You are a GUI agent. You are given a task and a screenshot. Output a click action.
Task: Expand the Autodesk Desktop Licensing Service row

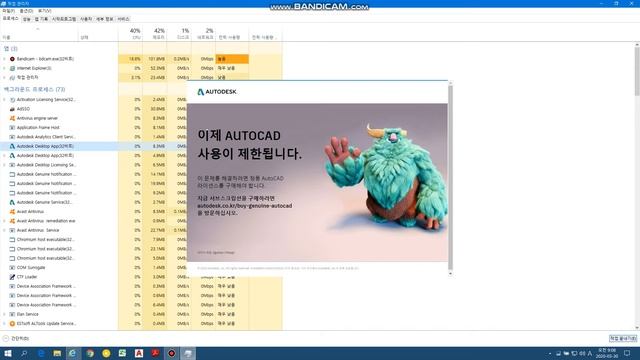click(4, 165)
